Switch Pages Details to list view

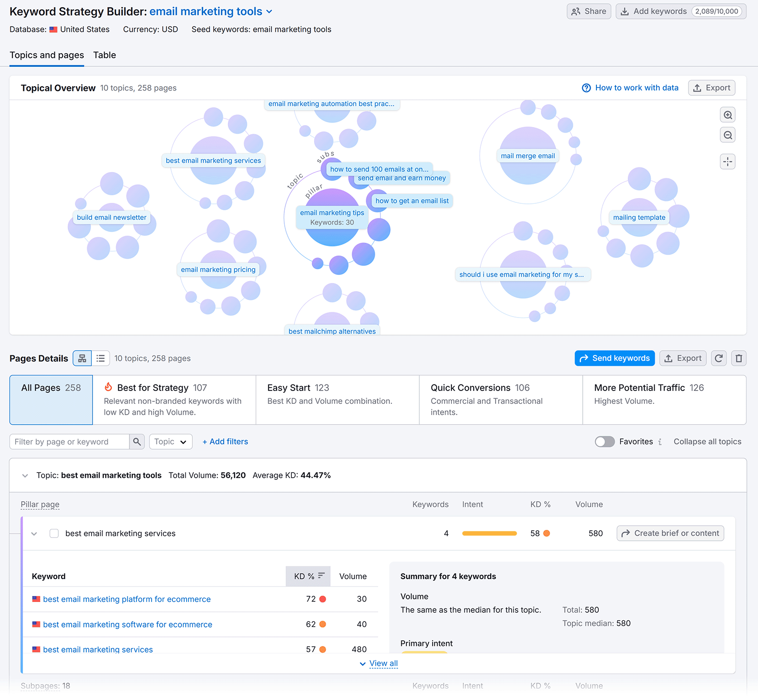pos(100,358)
